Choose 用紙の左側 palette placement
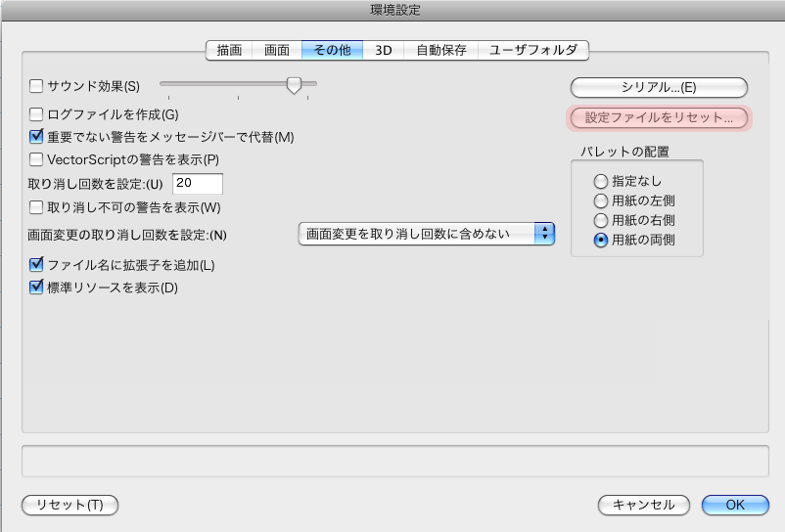Viewport: 785px width, 532px height. 600,200
